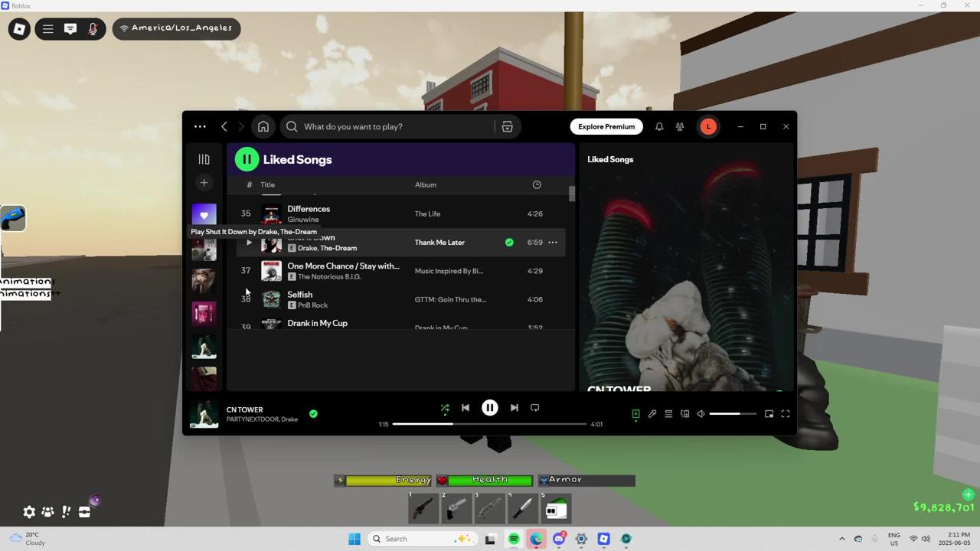Open Spotify notifications bell
Image resolution: width=980 pixels, height=551 pixels.
659,126
